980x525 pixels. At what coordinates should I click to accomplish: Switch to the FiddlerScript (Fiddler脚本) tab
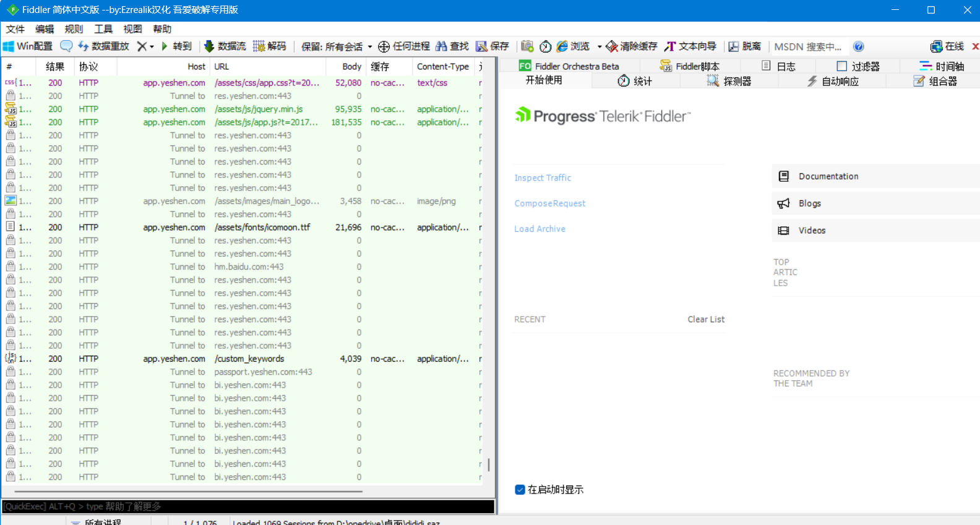point(690,66)
